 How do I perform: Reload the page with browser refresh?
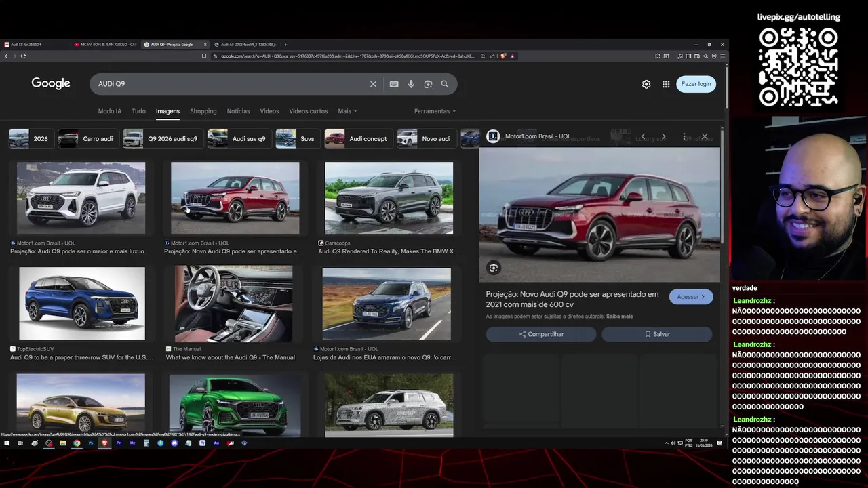point(23,56)
